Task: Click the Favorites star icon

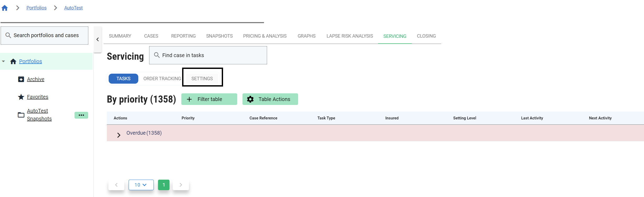Action: tap(21, 97)
